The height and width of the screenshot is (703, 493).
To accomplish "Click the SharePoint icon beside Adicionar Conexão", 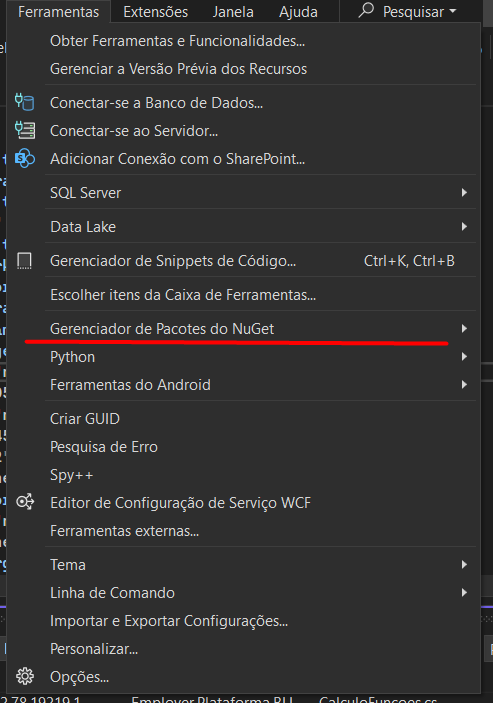I will [x=25, y=159].
